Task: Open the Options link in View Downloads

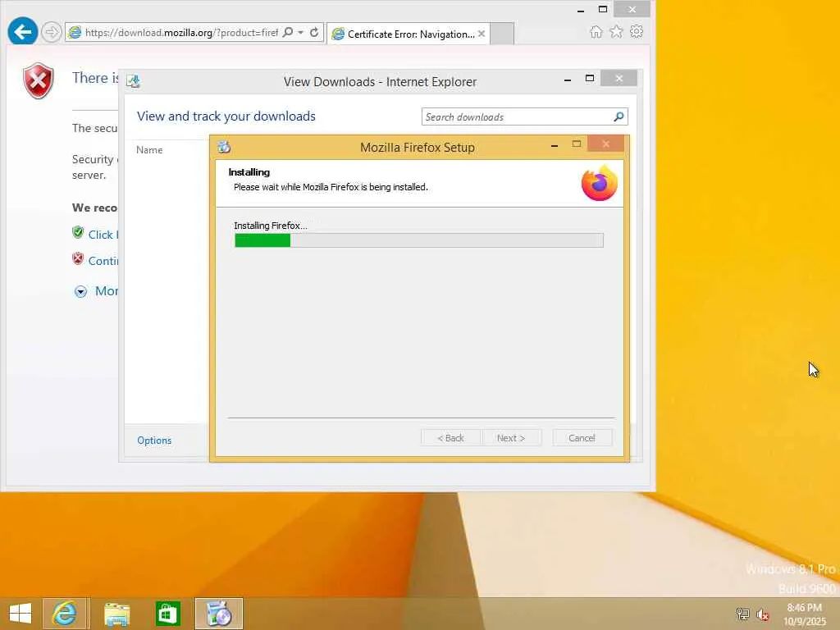Action: click(x=154, y=441)
